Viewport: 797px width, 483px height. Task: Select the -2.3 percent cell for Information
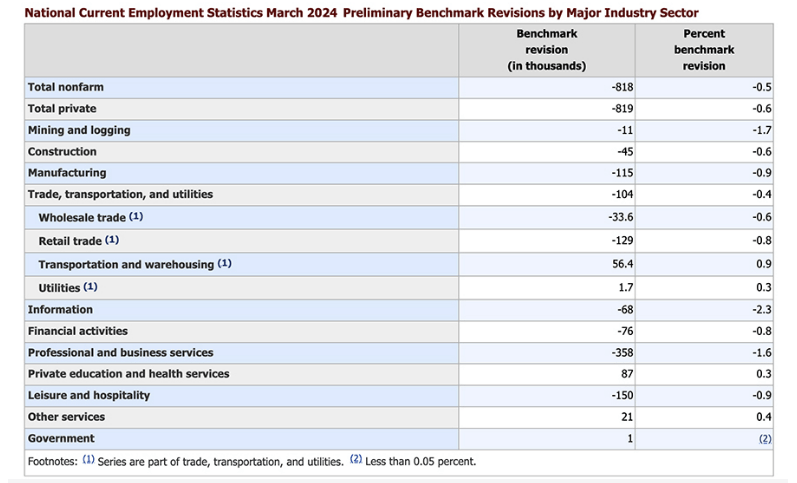coord(762,310)
